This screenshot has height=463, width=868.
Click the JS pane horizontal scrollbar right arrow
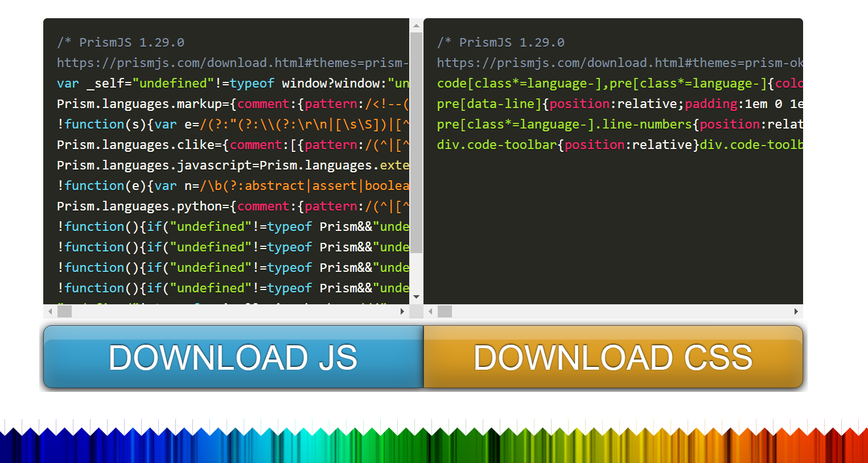(402, 311)
